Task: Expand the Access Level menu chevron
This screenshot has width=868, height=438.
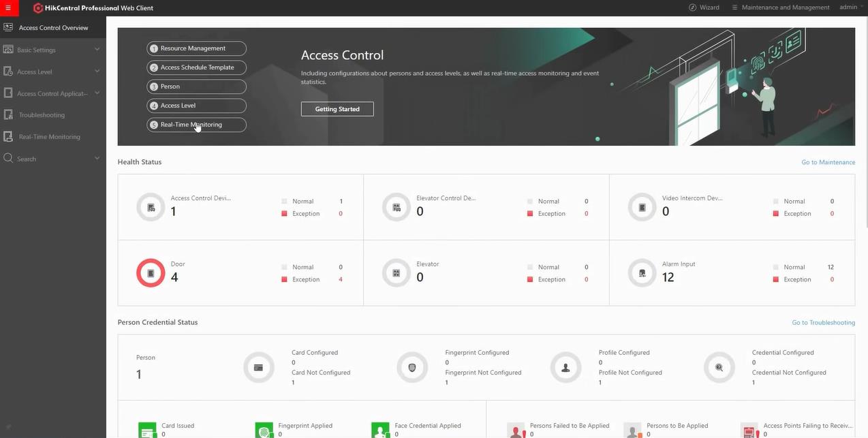Action: (97, 71)
